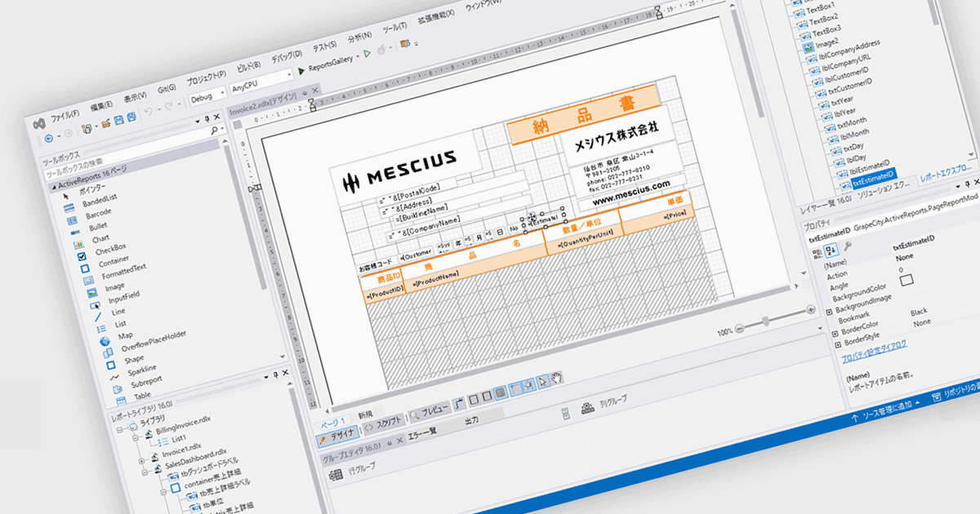980x514 pixels.
Task: Click the navigate Back arrow icon
Action: coord(49,137)
